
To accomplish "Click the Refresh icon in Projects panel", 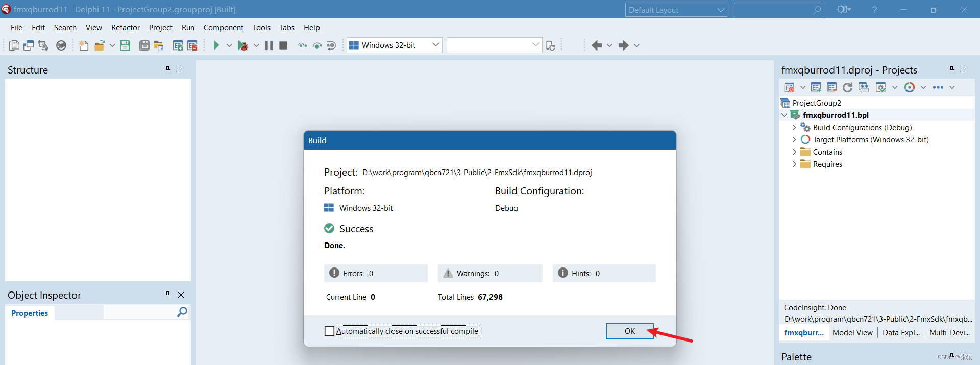I will tap(848, 87).
